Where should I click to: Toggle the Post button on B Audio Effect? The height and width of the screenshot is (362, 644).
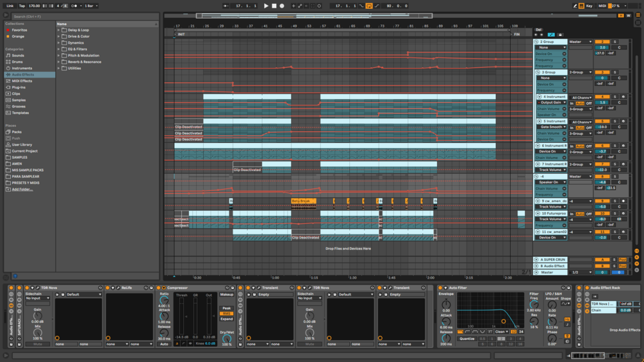(x=623, y=266)
